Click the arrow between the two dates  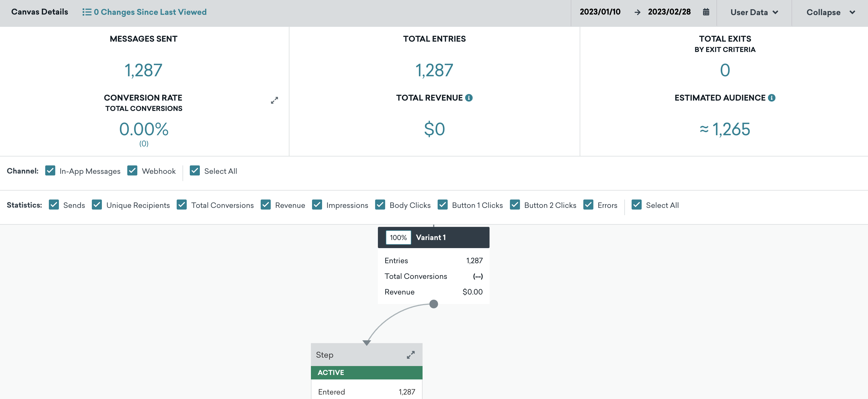[637, 12]
